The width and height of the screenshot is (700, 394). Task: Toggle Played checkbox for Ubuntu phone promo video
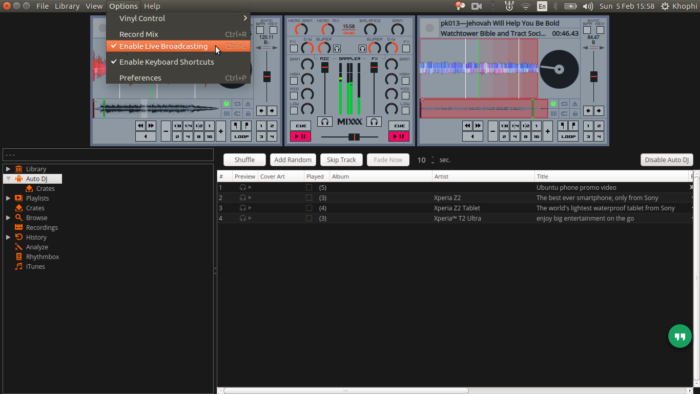point(308,187)
